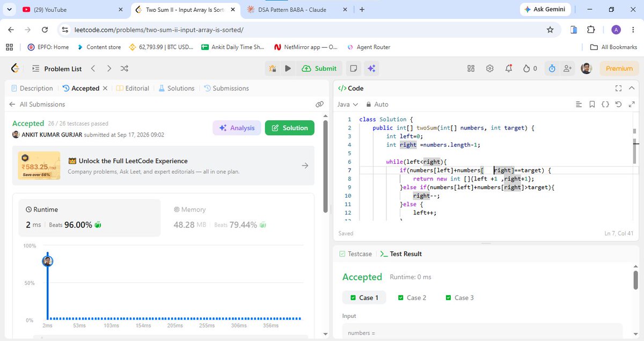Open the debugger icon beside Run
This screenshot has height=341, width=644.
[273, 68]
